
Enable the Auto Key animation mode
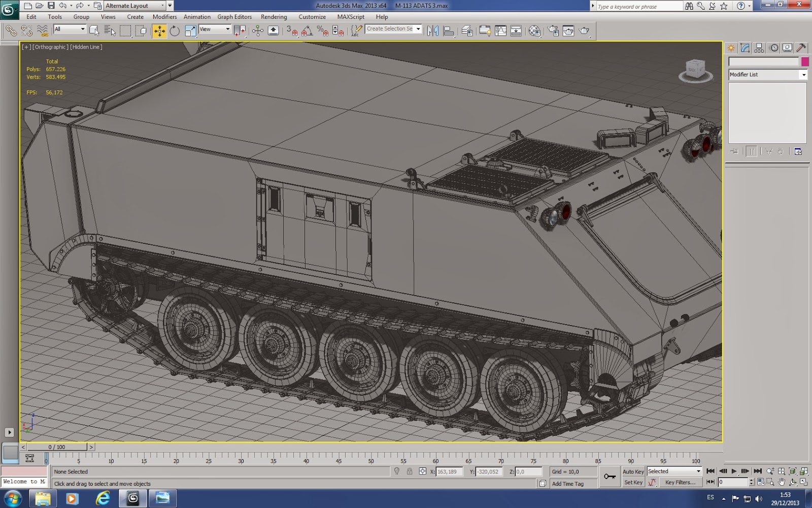tap(633, 471)
